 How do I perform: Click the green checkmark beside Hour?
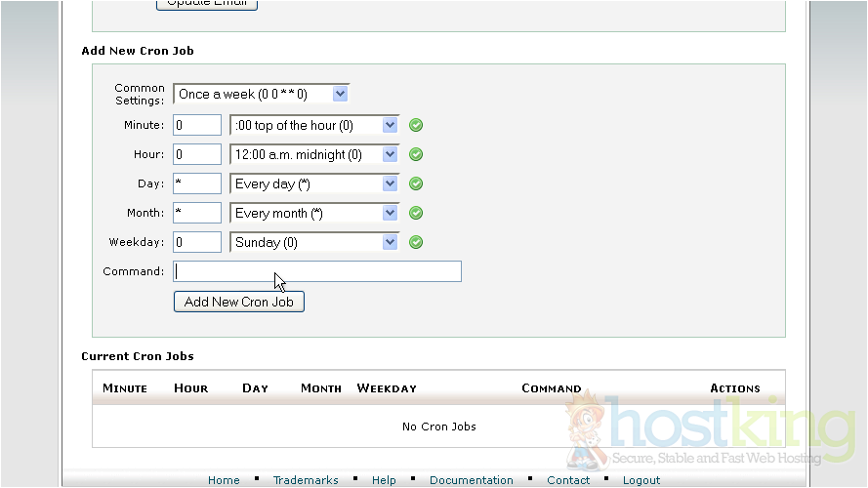point(416,154)
